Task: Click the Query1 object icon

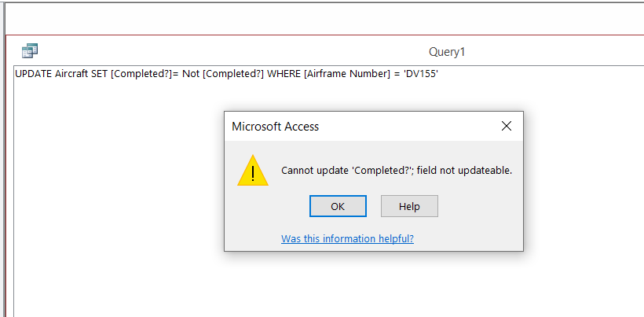Action: pos(30,50)
